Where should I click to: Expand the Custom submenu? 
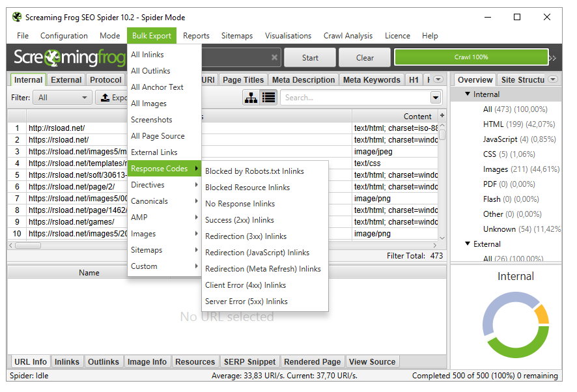tap(165, 266)
